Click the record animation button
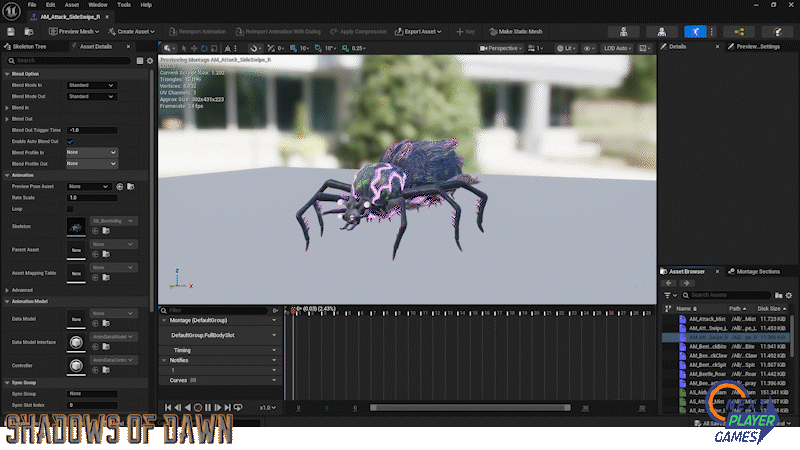Screen dimensions: 800x450 tap(198, 407)
